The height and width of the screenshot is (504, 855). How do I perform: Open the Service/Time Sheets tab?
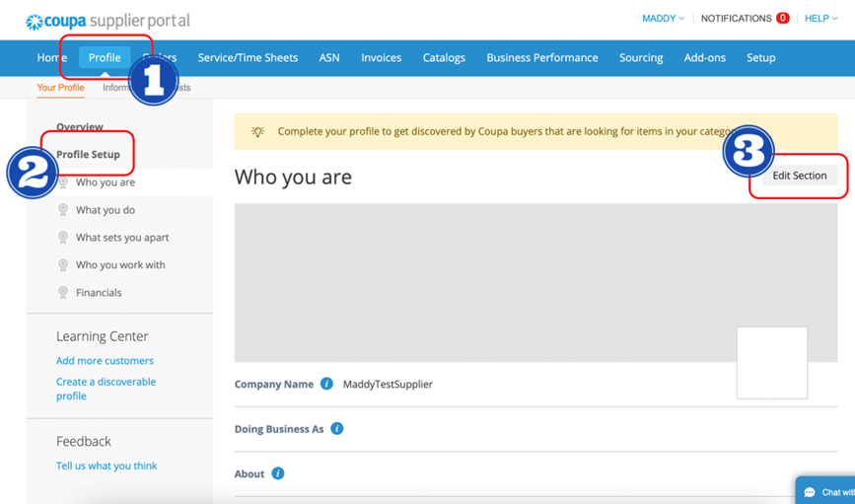(x=248, y=57)
